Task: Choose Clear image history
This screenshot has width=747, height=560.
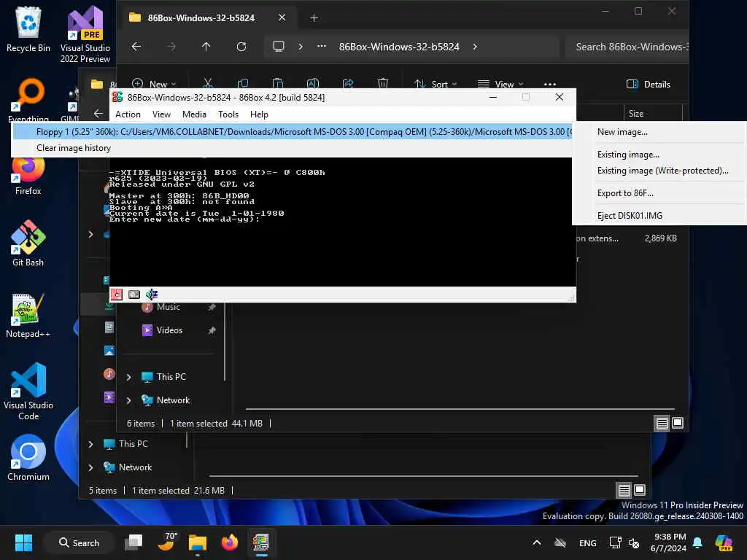Action: tap(74, 148)
